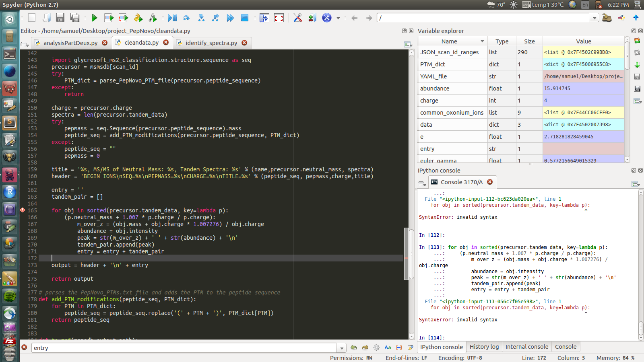Set the current console working directory
The height and width of the screenshot is (362, 644).
pos(621,18)
